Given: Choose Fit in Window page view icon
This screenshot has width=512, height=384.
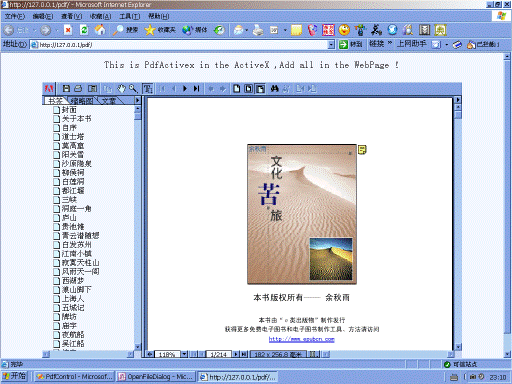Looking at the screenshot, I should click(x=248, y=89).
